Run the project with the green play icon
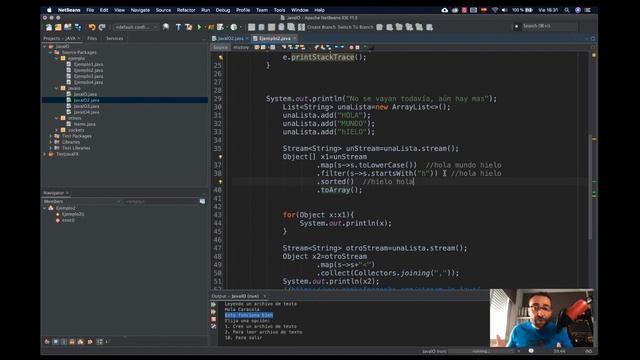640x360 pixels. point(199,27)
